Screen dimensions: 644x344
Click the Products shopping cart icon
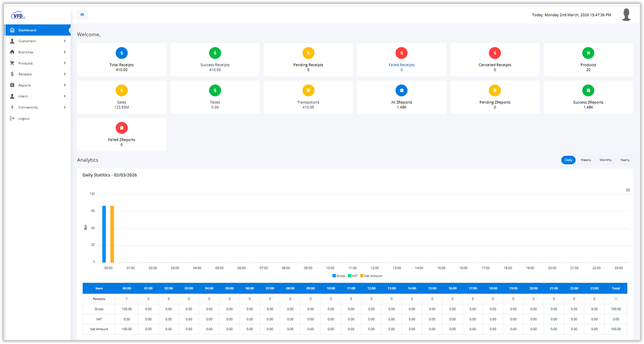12,63
